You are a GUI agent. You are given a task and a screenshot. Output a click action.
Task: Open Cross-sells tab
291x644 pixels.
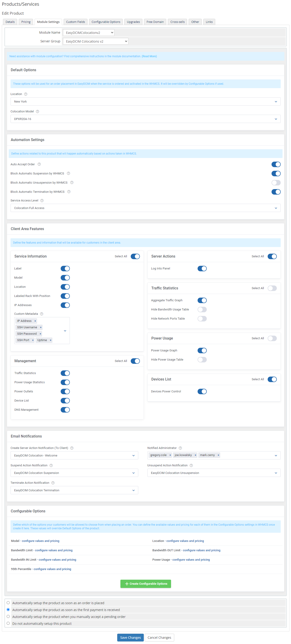click(x=177, y=22)
